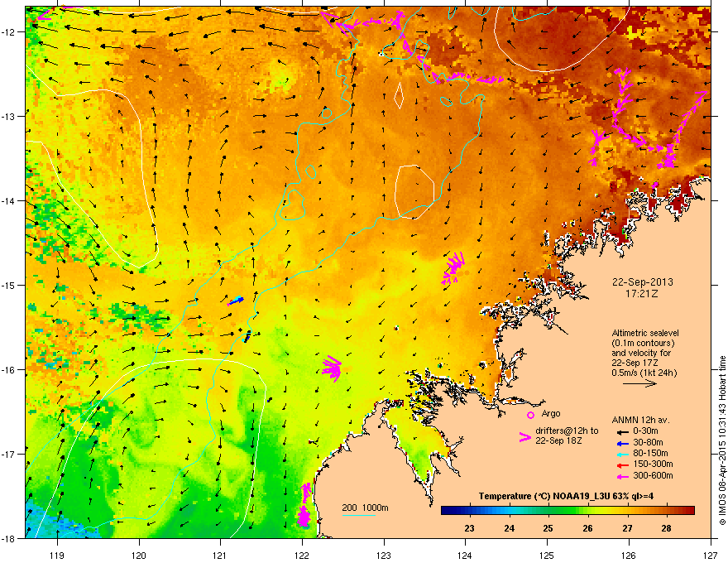This screenshot has height=563, width=728.
Task: Click the small white diamond contour near 123.2E, 12.8S
Action: tap(399, 96)
